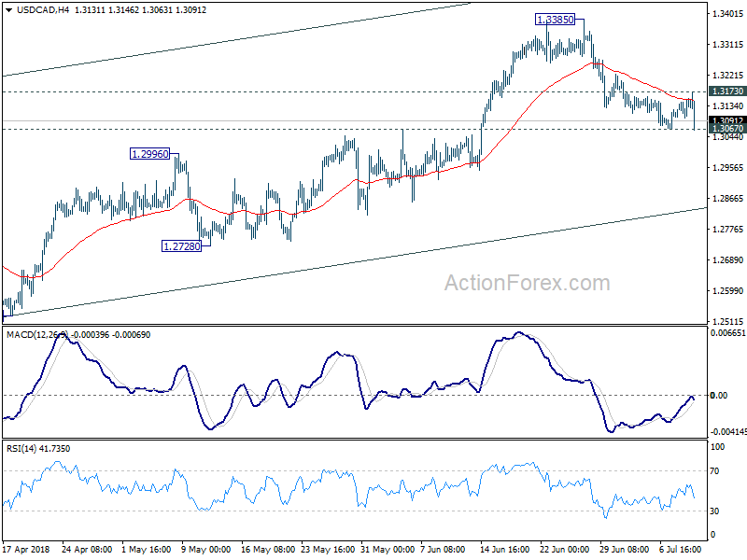Click the MACD 0.006651 scale value
Screen dimensions: 747x560
[x=727, y=333]
